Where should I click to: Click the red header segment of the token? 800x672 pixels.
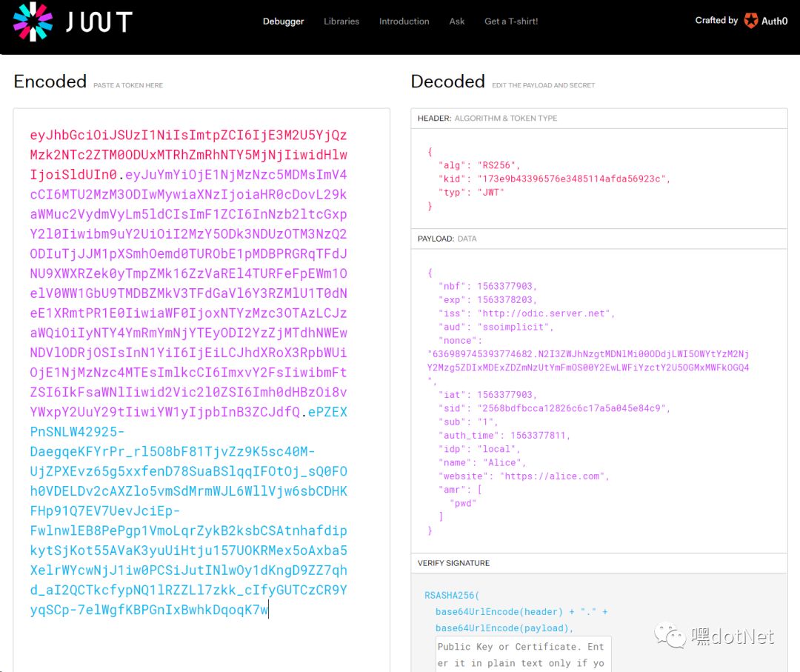click(188, 155)
